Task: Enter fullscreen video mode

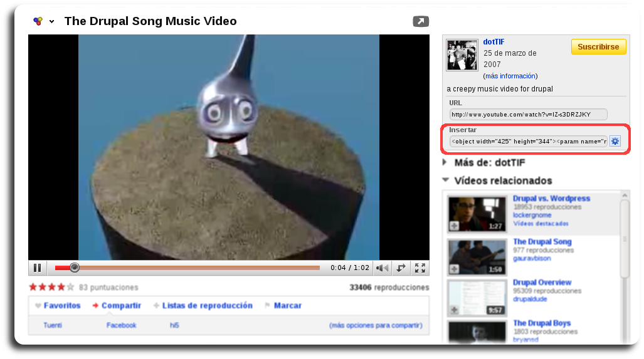Action: [x=420, y=268]
